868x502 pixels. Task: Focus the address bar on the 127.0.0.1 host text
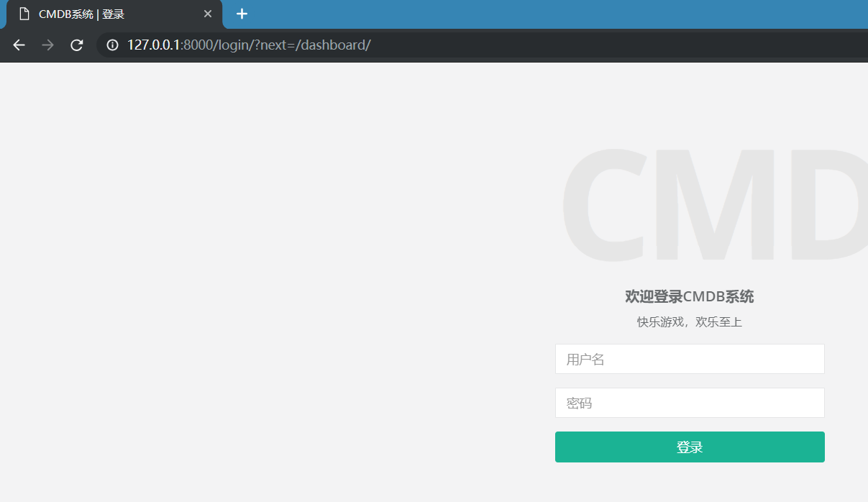point(153,45)
